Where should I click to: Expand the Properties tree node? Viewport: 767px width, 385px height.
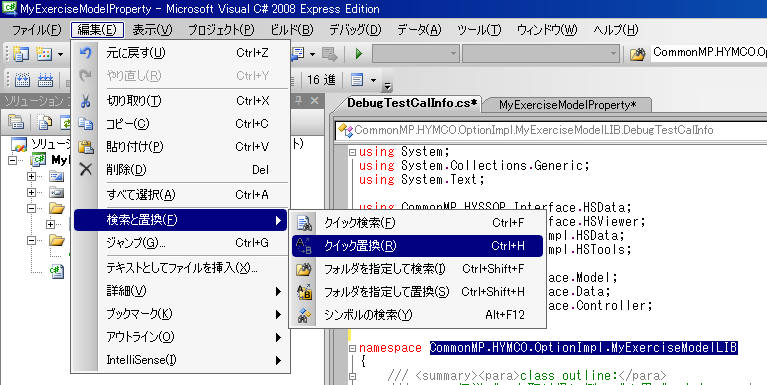point(32,176)
